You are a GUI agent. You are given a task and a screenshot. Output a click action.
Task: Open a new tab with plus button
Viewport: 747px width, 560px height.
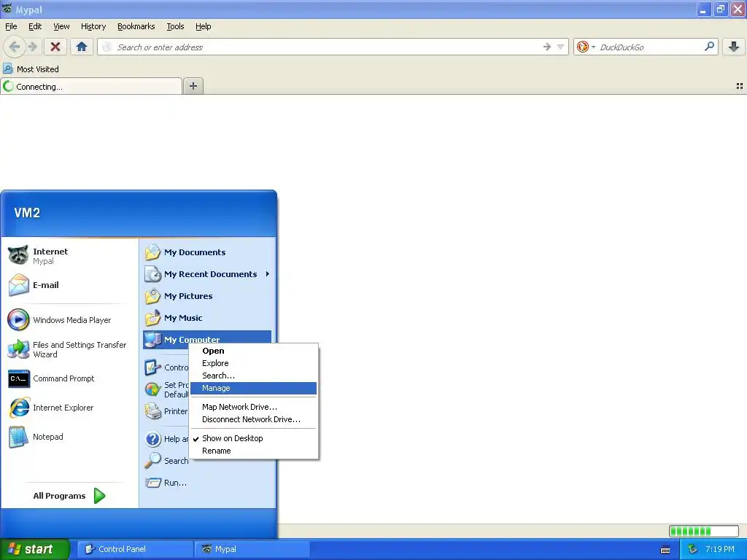(x=193, y=86)
